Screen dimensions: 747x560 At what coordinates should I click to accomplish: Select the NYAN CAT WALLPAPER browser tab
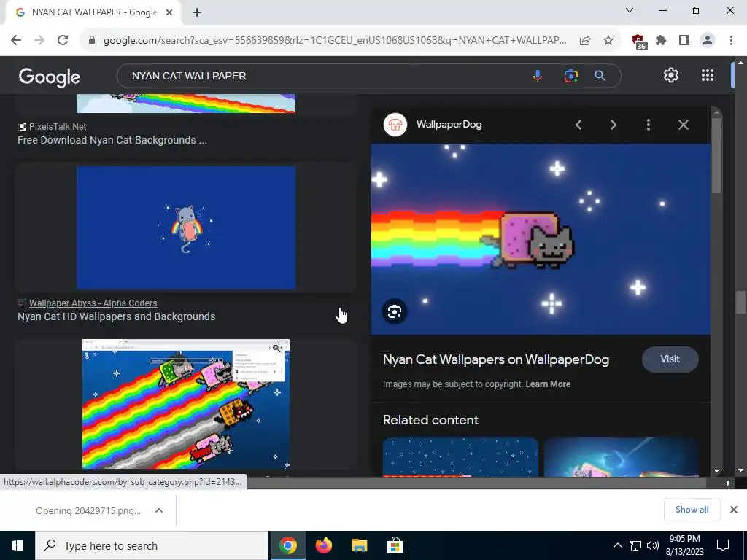(94, 12)
